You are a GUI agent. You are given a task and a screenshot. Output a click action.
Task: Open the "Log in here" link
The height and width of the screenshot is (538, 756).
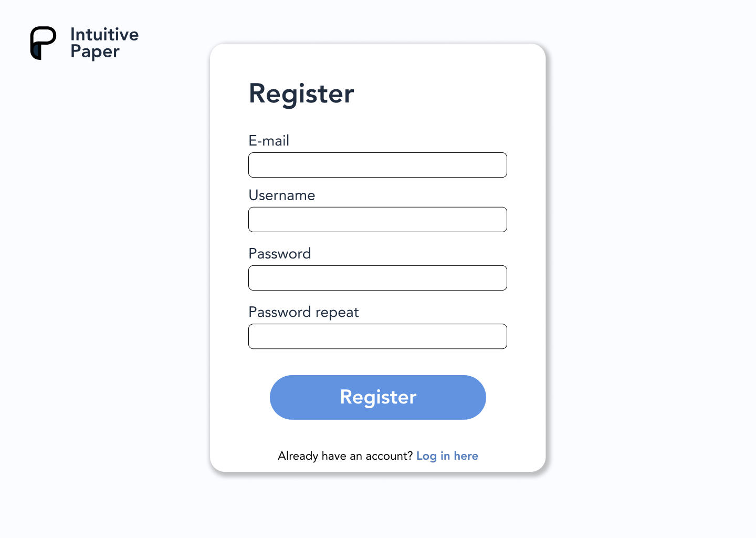[x=447, y=456]
